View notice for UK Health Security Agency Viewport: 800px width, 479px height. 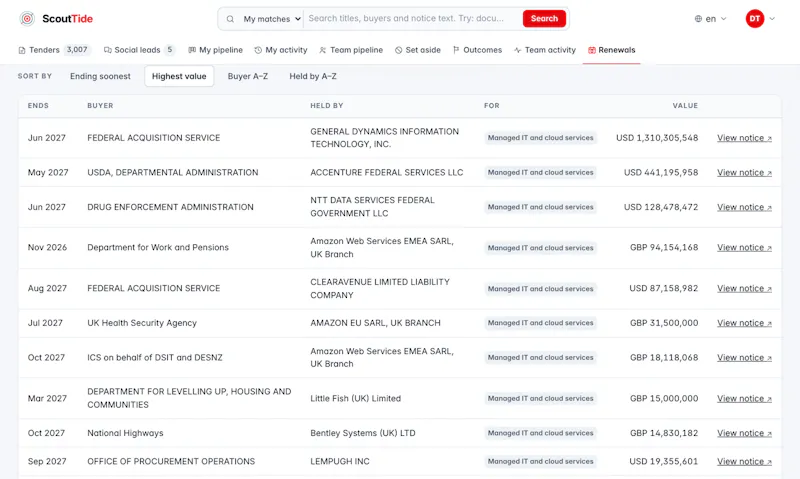click(744, 323)
